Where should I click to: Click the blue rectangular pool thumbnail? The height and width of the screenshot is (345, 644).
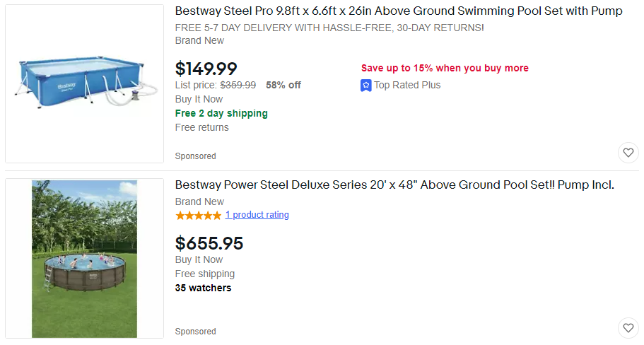click(x=84, y=83)
